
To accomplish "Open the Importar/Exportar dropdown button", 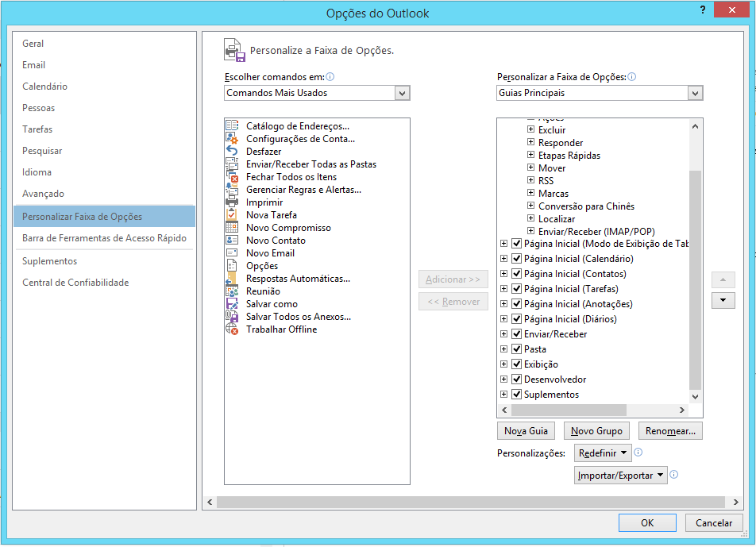I will (x=620, y=476).
